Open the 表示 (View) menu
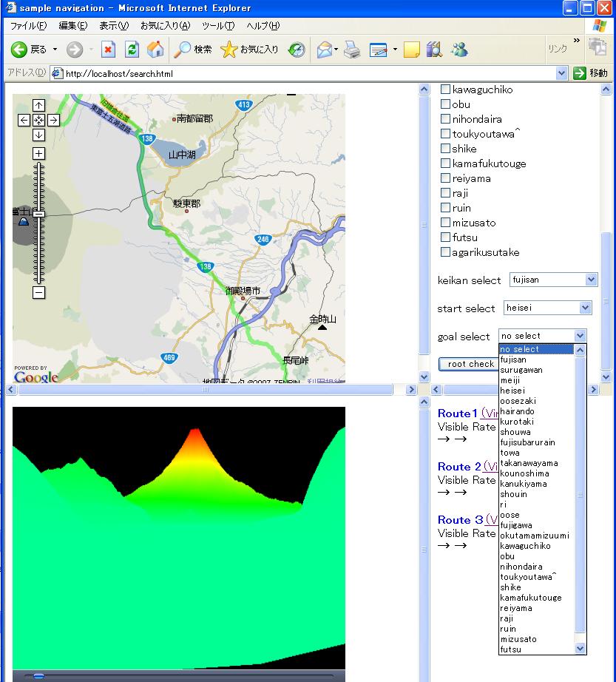 click(113, 26)
